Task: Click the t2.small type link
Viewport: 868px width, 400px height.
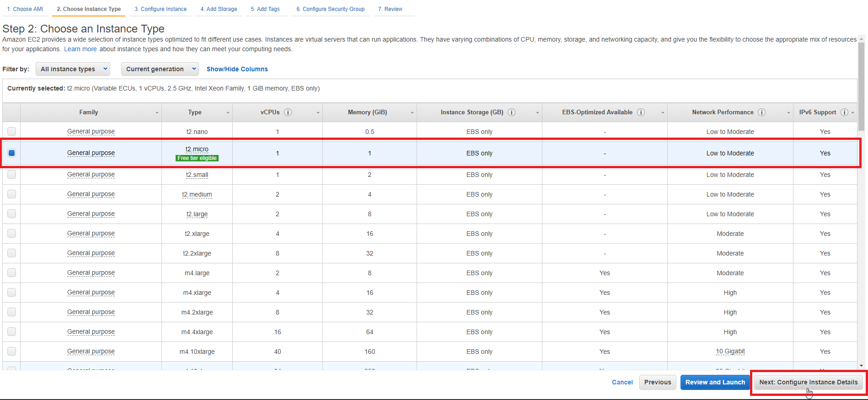Action: tap(197, 175)
